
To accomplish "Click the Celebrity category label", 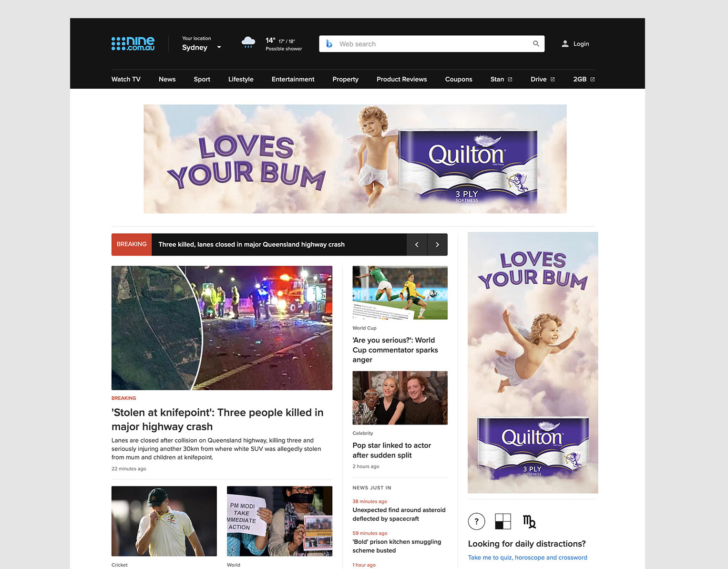I will pyautogui.click(x=363, y=434).
